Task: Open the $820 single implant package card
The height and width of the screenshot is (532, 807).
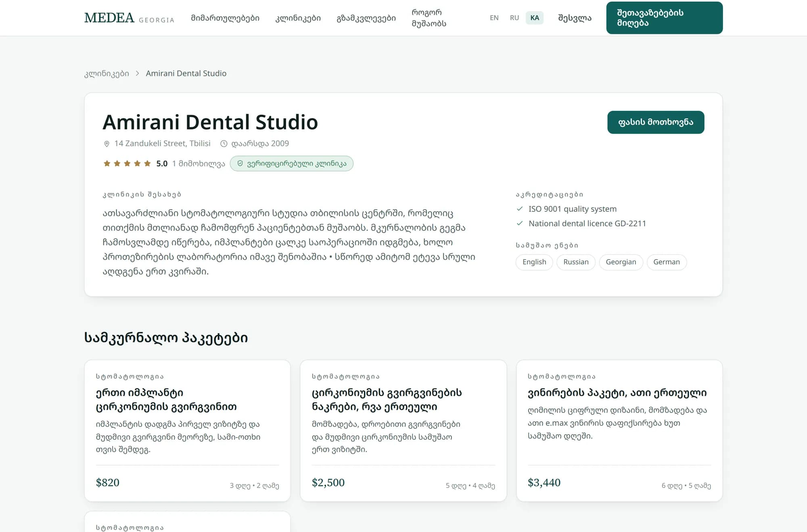Action: pyautogui.click(x=187, y=430)
